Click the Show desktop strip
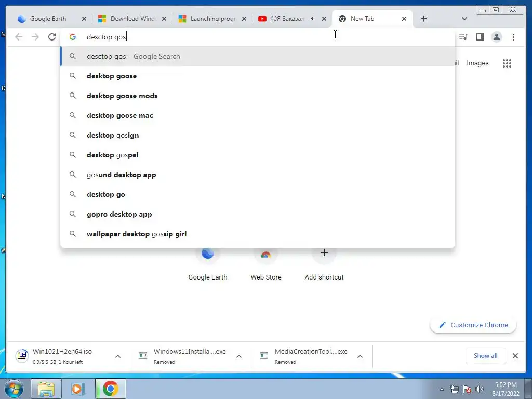 528,389
